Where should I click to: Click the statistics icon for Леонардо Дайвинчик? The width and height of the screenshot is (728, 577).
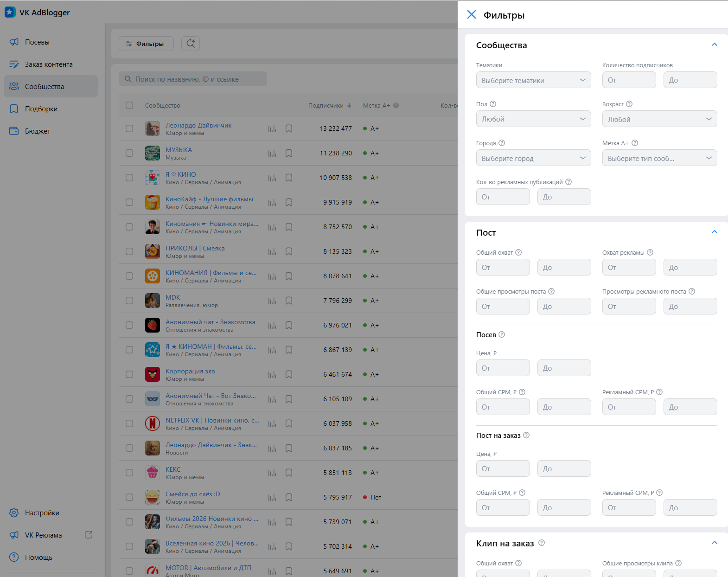pyautogui.click(x=272, y=129)
